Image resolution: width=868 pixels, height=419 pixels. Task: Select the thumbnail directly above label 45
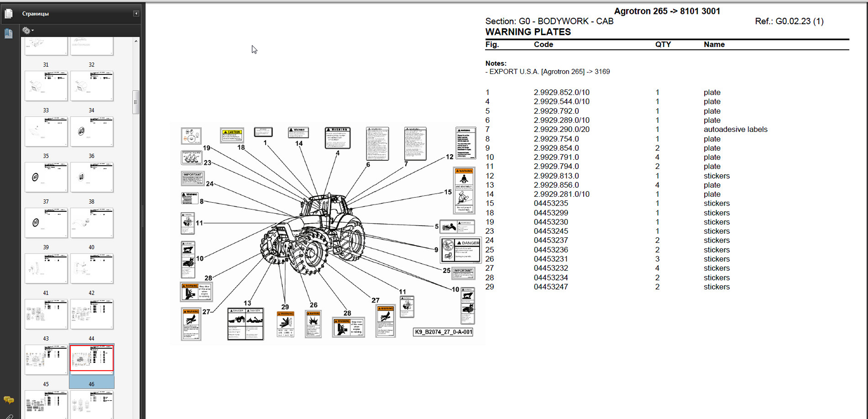point(46,359)
